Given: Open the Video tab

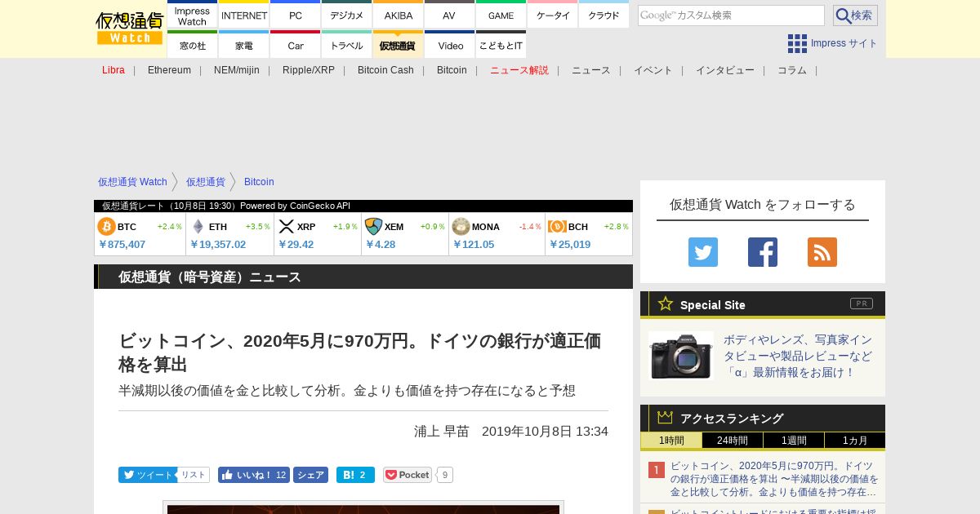Looking at the screenshot, I should pyautogui.click(x=449, y=46).
